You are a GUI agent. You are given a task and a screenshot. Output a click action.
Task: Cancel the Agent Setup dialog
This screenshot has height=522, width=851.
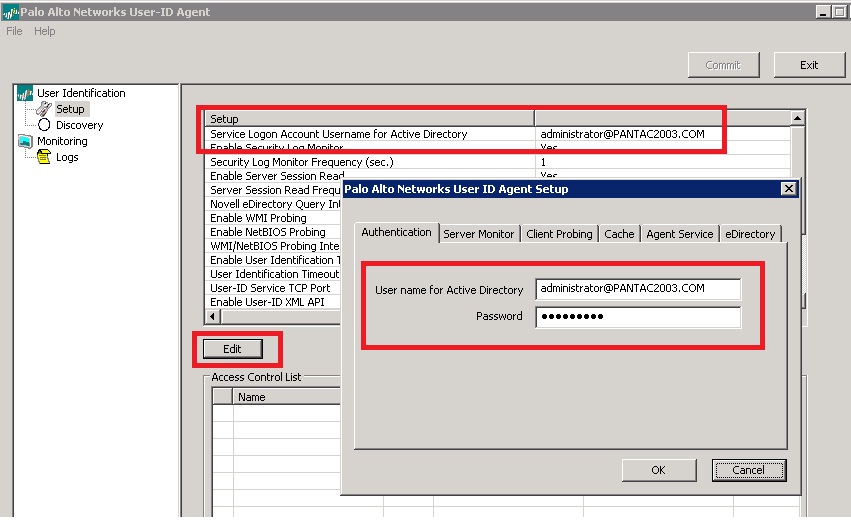(748, 470)
